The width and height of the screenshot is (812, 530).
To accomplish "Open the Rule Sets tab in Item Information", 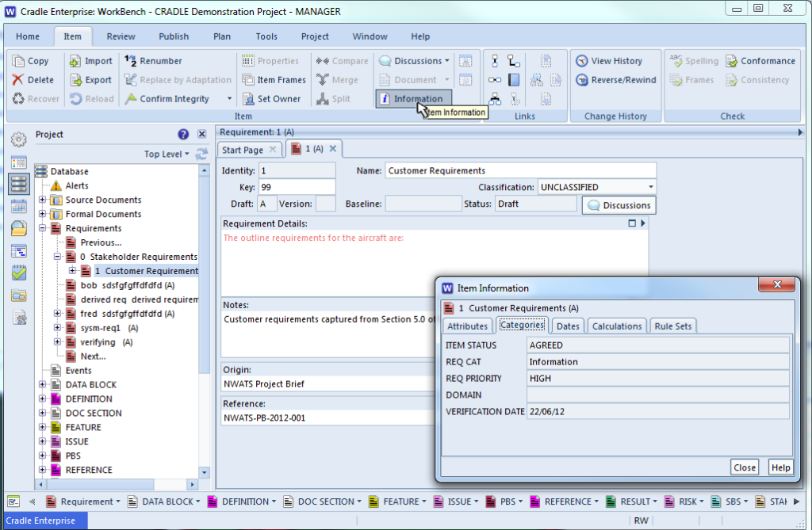I will pyautogui.click(x=672, y=326).
